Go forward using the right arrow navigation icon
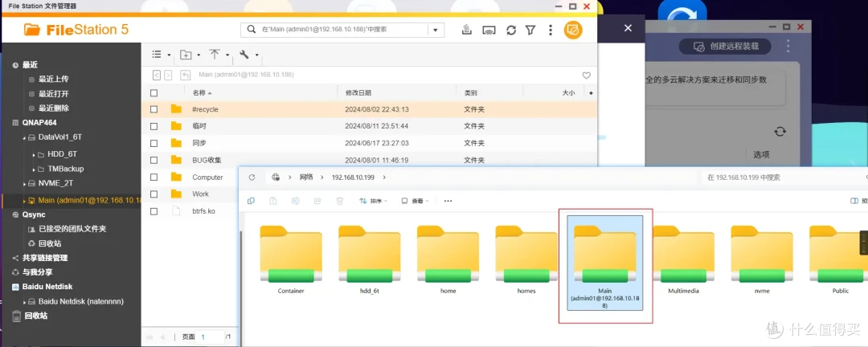This screenshot has width=868, height=347. tap(168, 75)
